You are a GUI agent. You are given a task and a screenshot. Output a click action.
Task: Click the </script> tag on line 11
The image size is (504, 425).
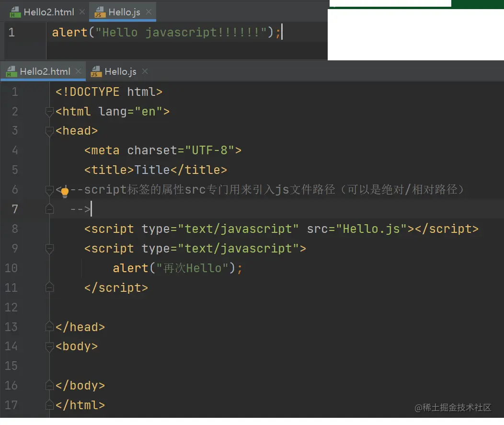point(116,288)
